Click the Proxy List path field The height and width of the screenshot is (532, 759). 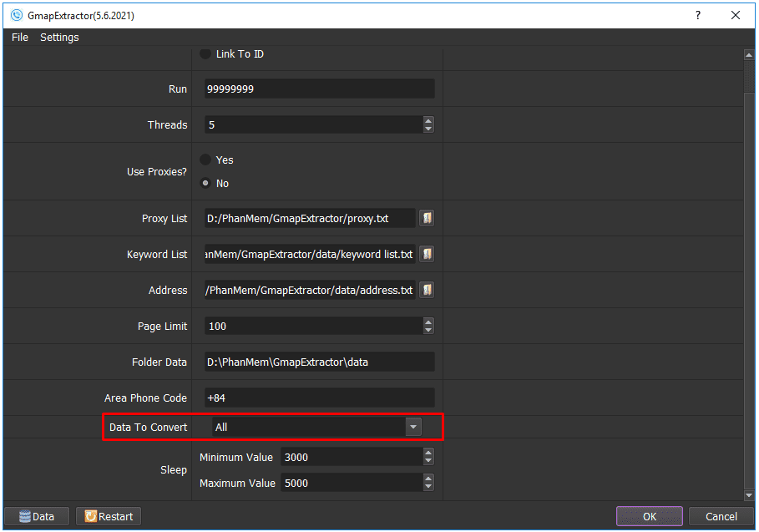[310, 218]
